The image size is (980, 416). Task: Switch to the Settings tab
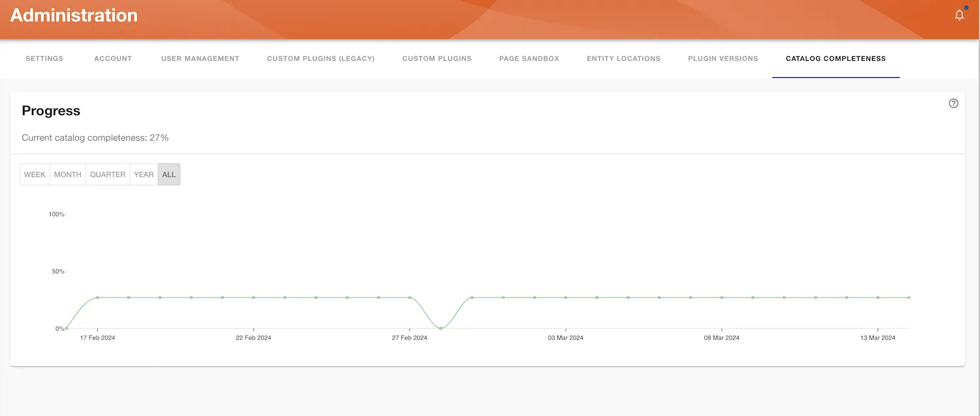[44, 58]
